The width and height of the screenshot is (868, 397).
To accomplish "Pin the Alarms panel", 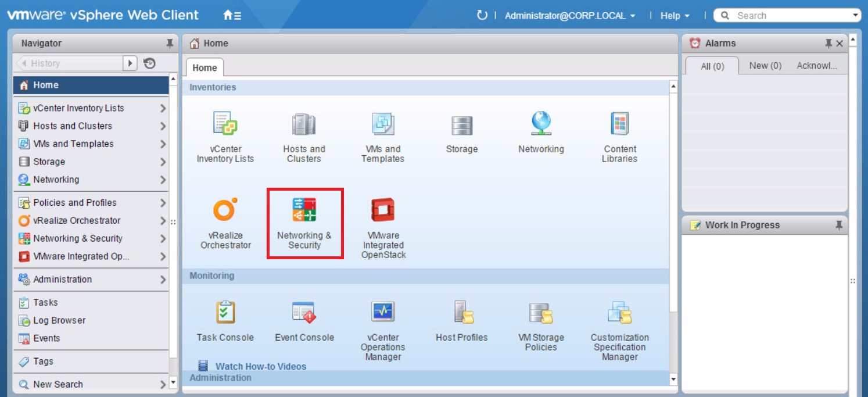I will [x=828, y=43].
